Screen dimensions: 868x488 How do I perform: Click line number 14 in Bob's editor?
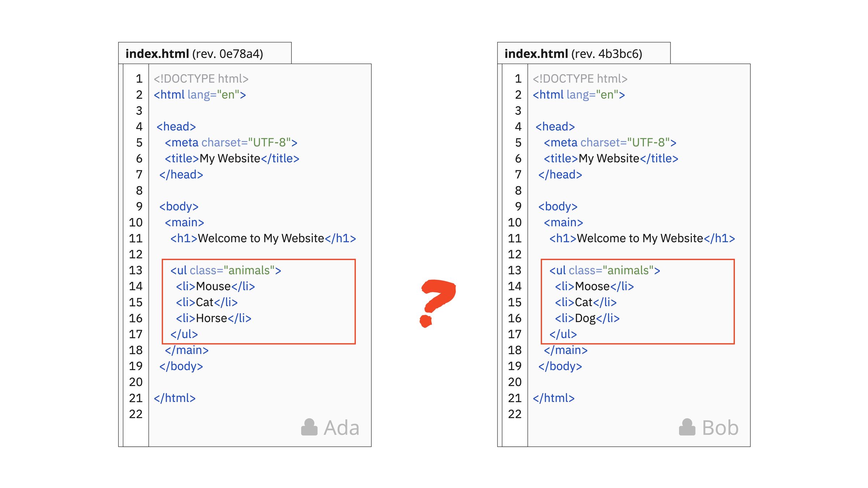[515, 286]
